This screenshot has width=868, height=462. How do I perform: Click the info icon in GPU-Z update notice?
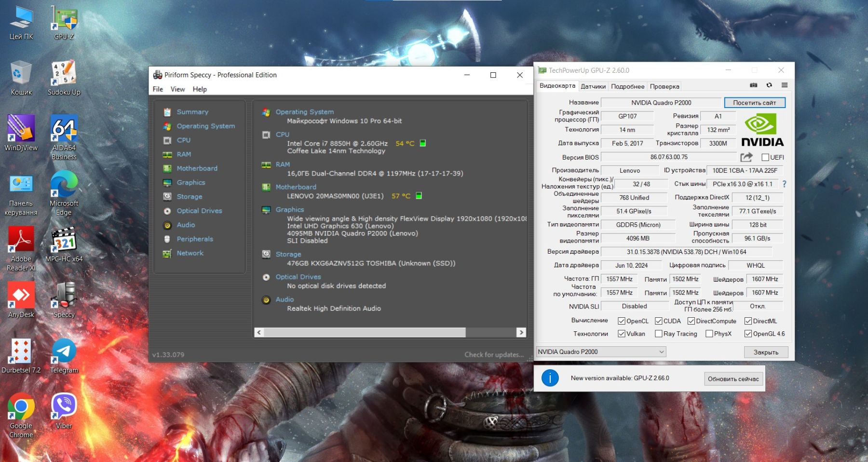coord(550,378)
